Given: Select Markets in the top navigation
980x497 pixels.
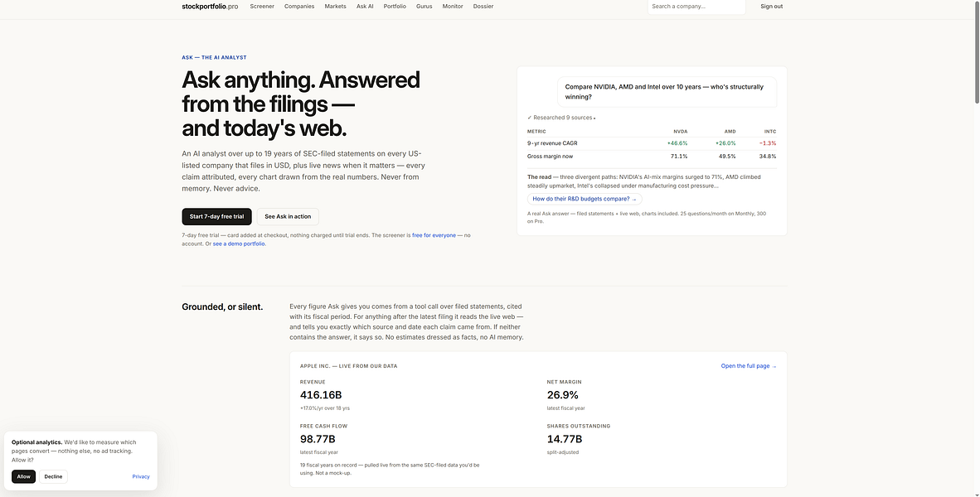Looking at the screenshot, I should click(x=335, y=7).
